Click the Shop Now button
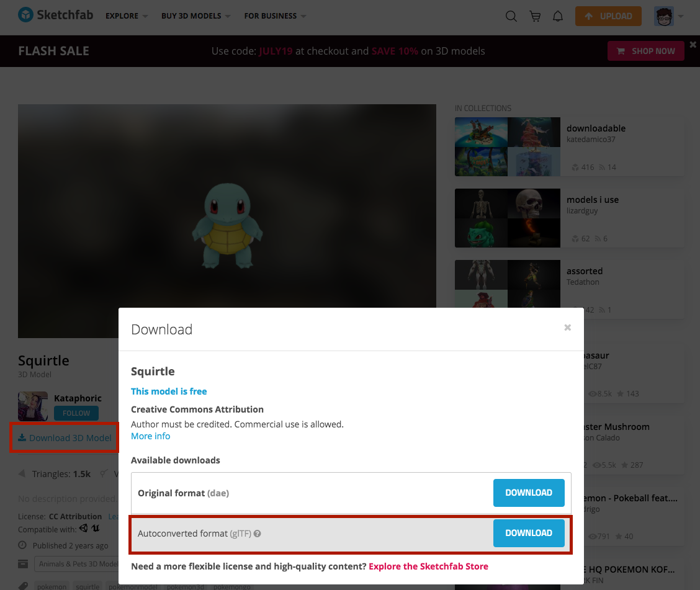This screenshot has width=700, height=590. point(645,51)
